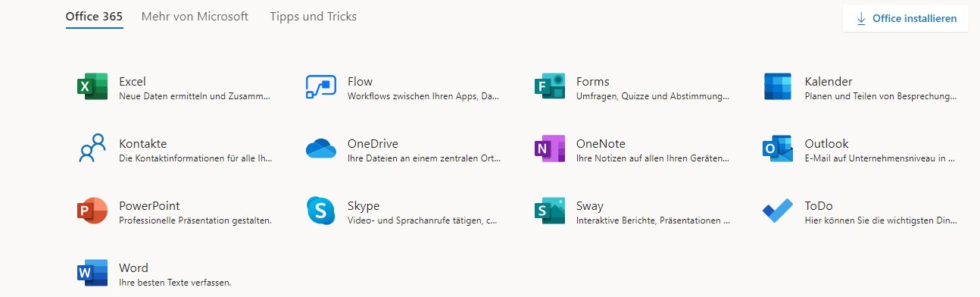This screenshot has height=297, width=980.
Task: Click the download arrow on Office installieren
Action: pyautogui.click(x=861, y=19)
